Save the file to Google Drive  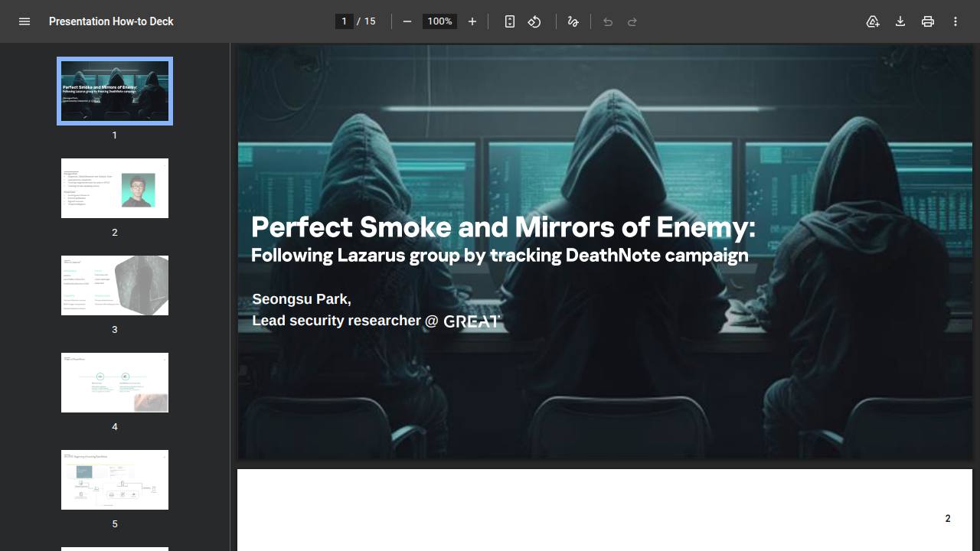(x=873, y=21)
